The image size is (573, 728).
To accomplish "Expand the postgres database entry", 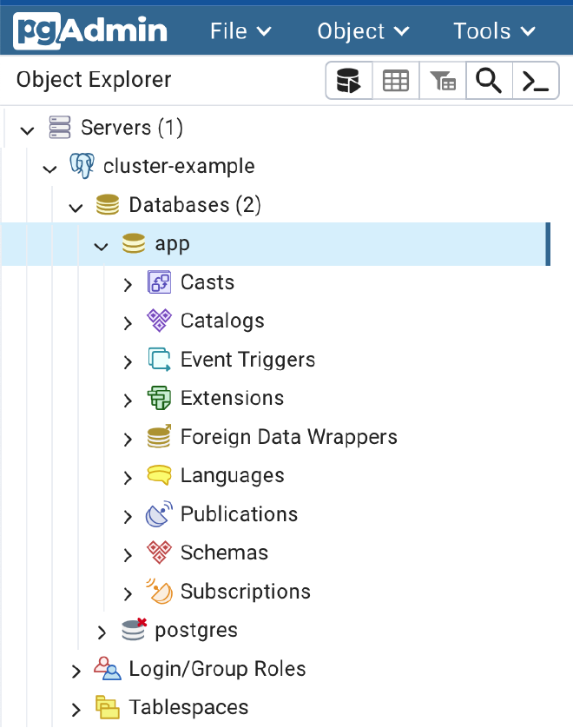I will point(102,630).
